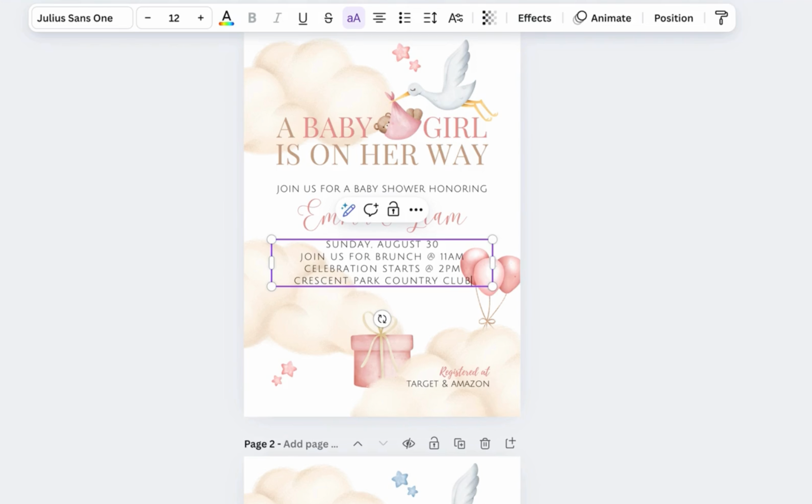Image resolution: width=812 pixels, height=504 pixels.
Task: Open the Position panel
Action: (x=673, y=18)
